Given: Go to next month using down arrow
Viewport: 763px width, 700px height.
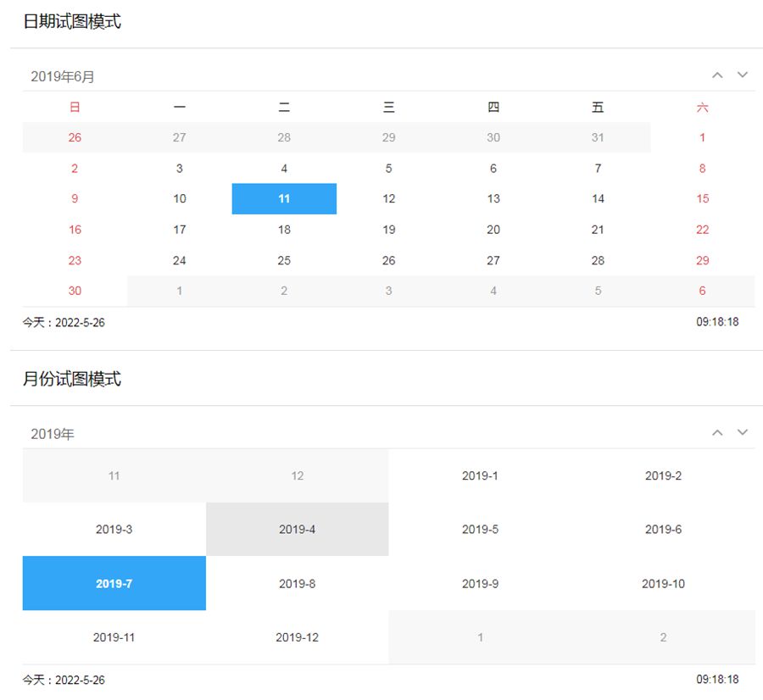Looking at the screenshot, I should [x=743, y=75].
